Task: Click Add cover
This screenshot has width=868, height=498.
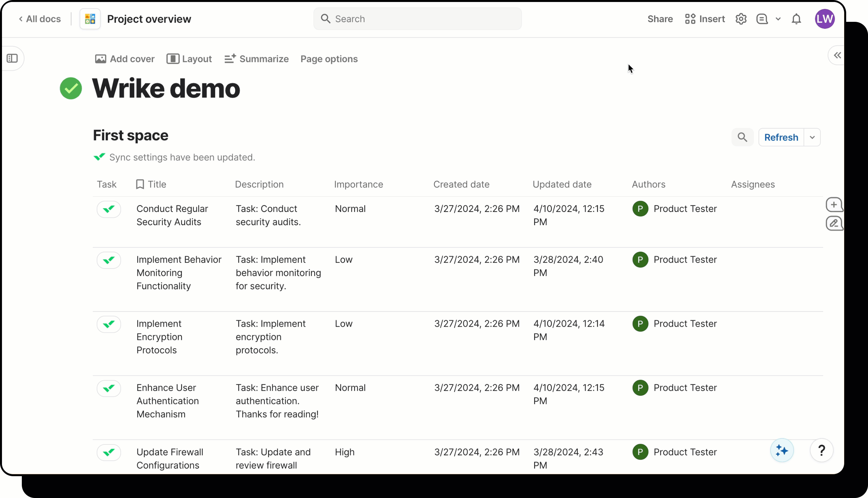Action: [x=125, y=59]
